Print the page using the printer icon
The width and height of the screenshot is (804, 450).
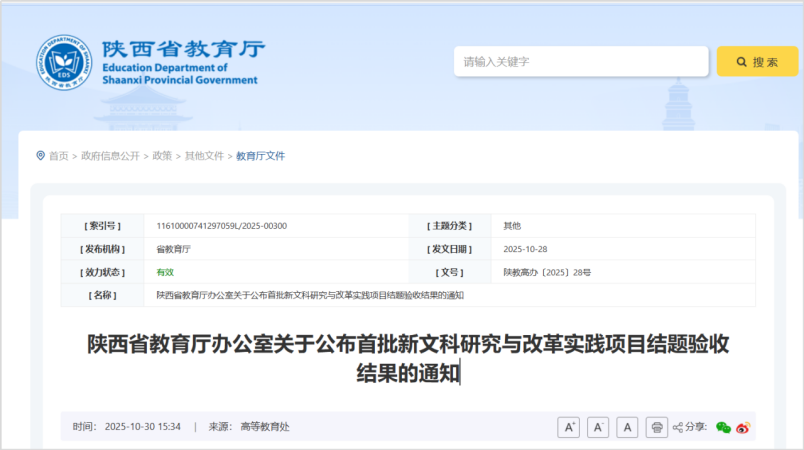click(656, 427)
